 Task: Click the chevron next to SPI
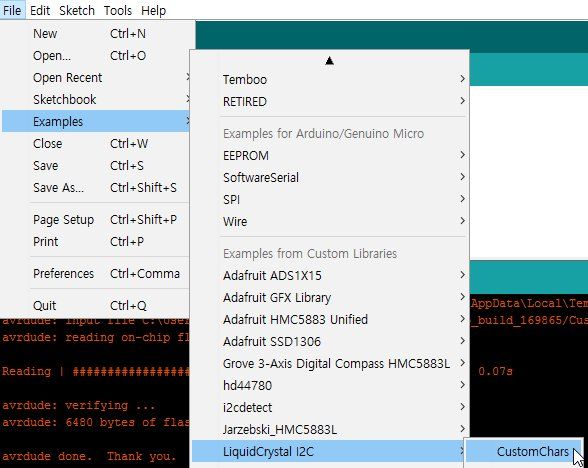(x=462, y=198)
